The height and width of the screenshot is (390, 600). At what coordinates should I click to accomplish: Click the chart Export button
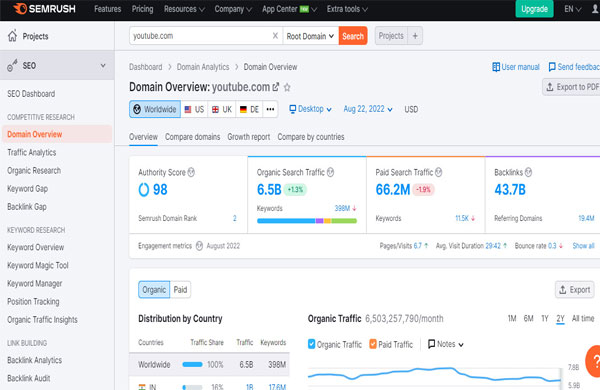click(x=575, y=290)
